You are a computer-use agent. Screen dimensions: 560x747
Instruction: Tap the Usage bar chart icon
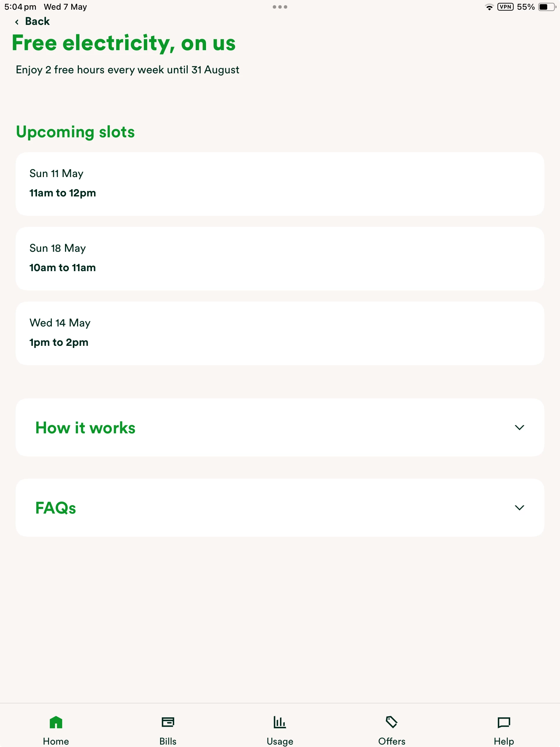[280, 722]
